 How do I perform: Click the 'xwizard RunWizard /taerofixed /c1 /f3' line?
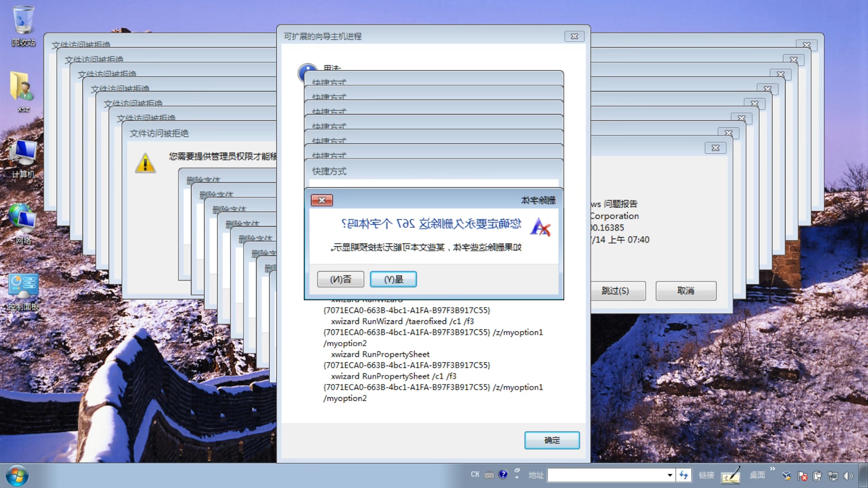click(402, 321)
